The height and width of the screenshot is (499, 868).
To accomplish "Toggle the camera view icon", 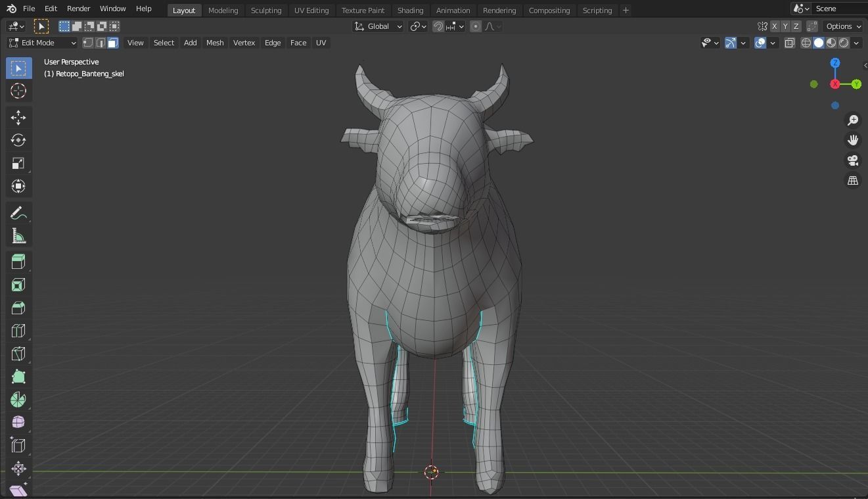I will [x=853, y=160].
